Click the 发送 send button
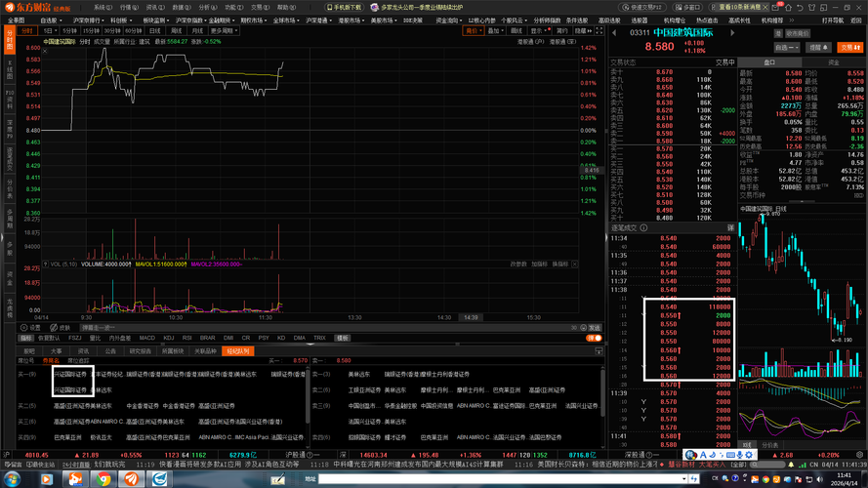The image size is (868, 488). (595, 328)
